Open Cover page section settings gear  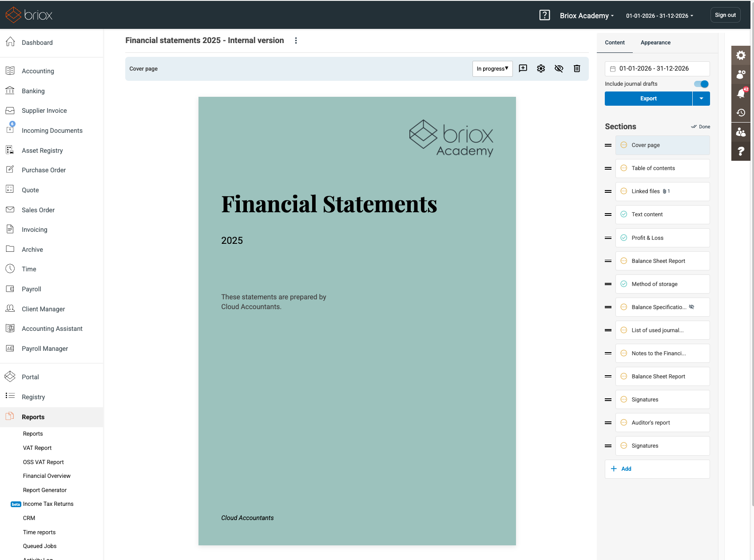pos(541,68)
